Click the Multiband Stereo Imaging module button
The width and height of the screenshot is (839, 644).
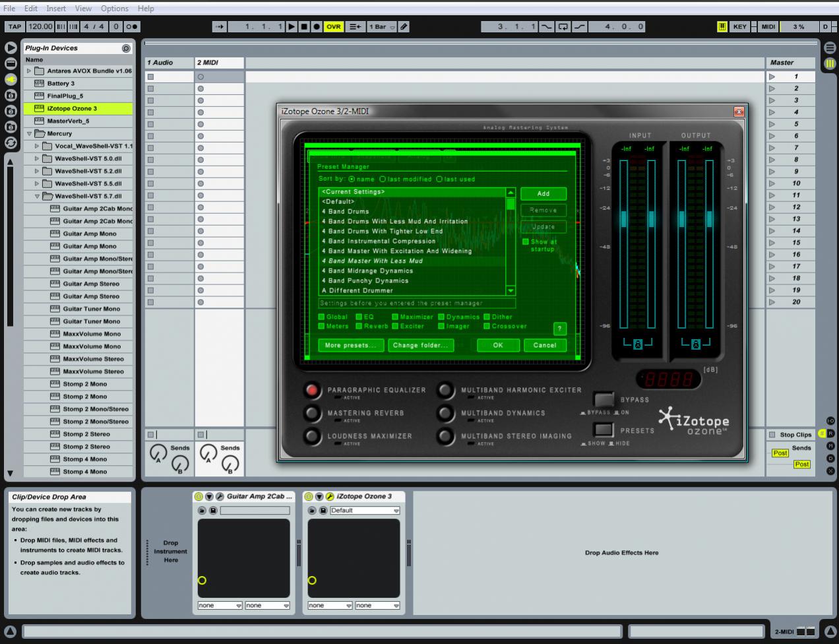pos(446,436)
